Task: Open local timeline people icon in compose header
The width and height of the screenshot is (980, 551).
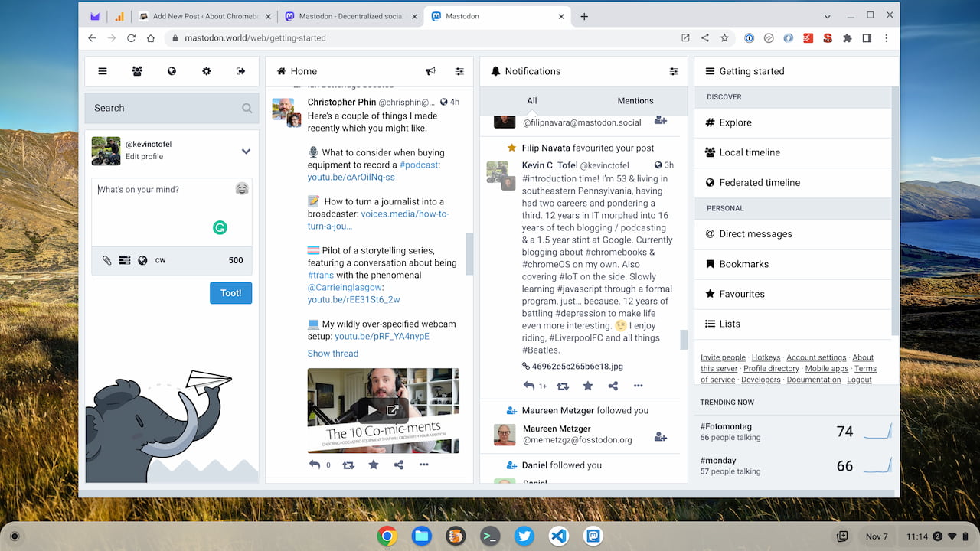Action: (137, 71)
